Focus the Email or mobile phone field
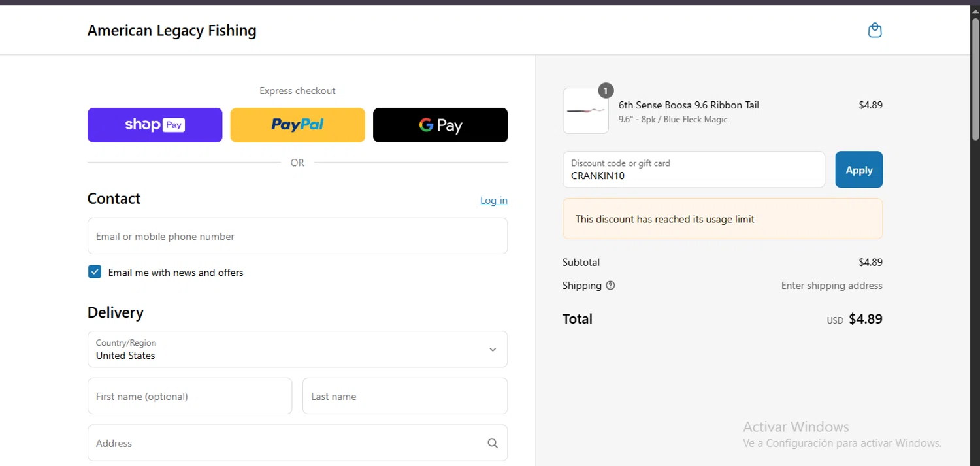This screenshot has width=980, height=466. pos(297,236)
